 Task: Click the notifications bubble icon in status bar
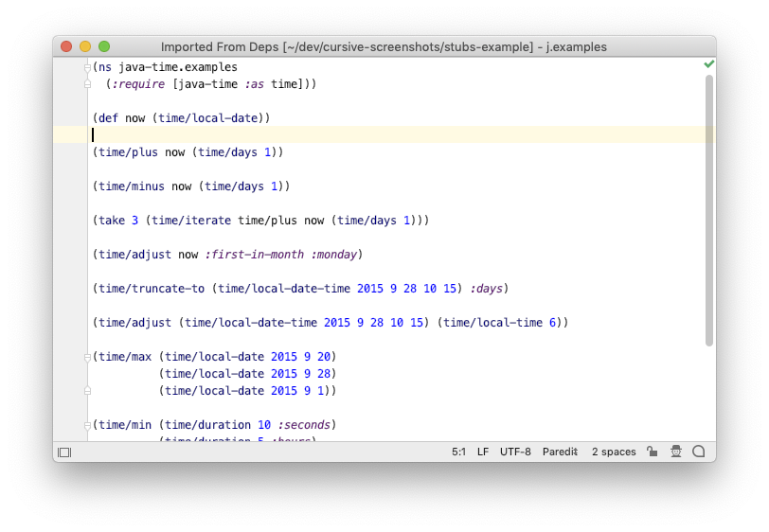coord(698,452)
